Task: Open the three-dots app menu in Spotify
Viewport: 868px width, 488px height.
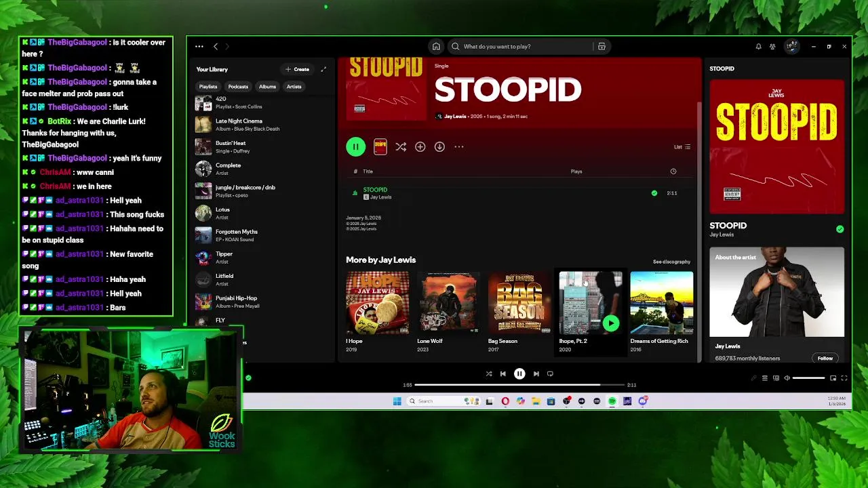Action: [x=199, y=47]
